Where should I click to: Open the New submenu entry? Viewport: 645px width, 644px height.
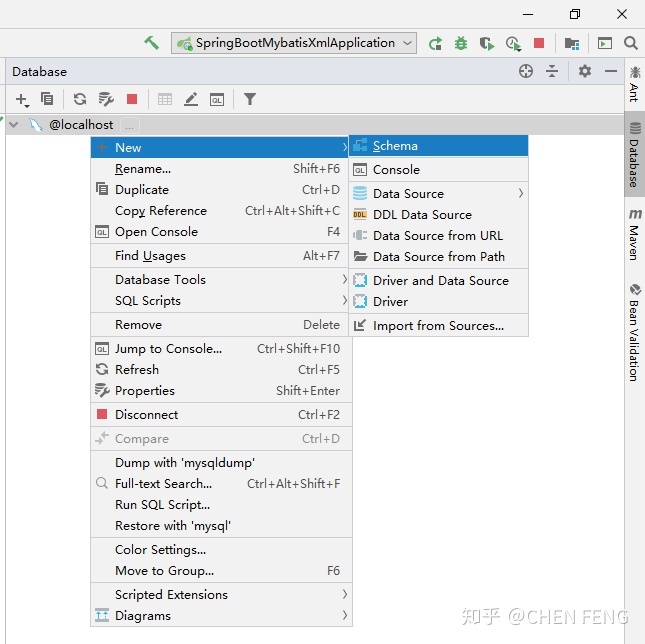[x=220, y=147]
